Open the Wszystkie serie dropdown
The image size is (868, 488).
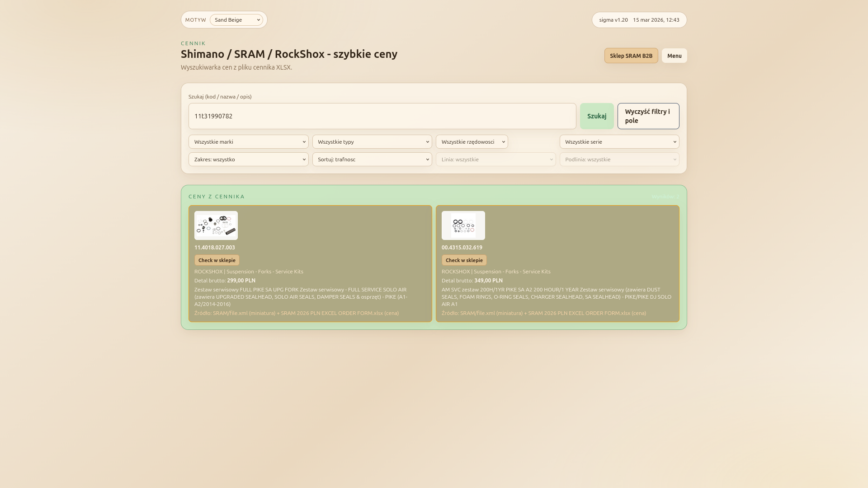pos(619,142)
